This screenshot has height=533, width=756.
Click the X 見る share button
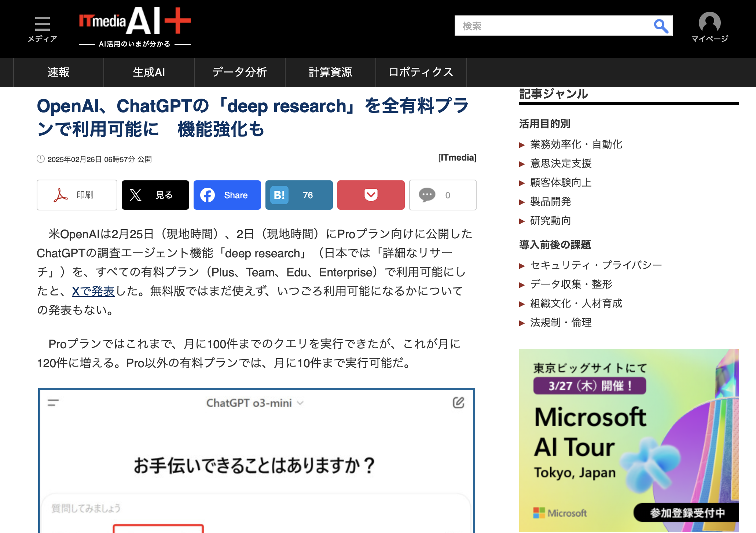click(x=155, y=195)
